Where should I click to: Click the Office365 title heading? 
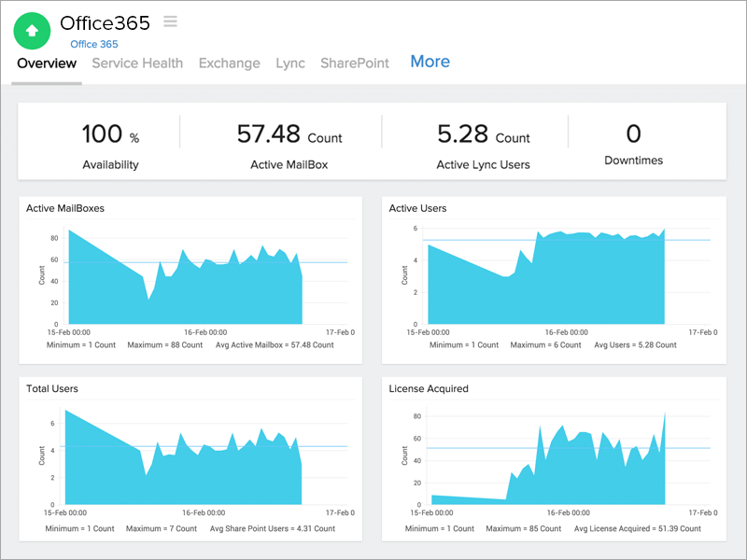tap(107, 22)
